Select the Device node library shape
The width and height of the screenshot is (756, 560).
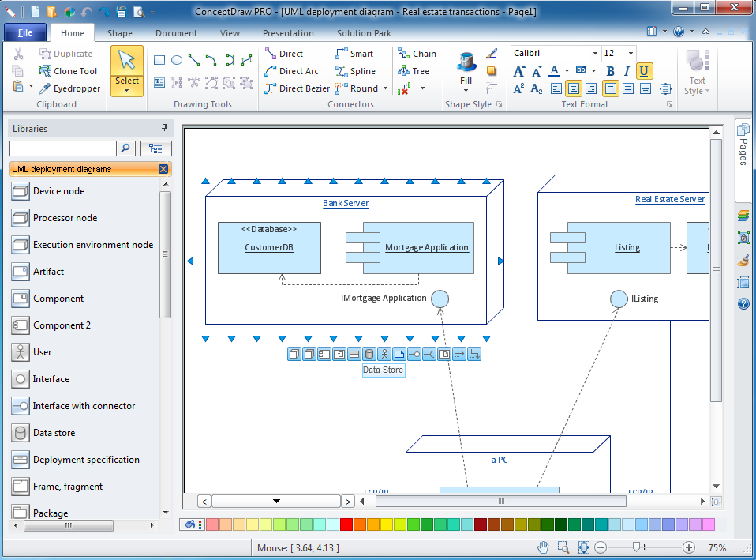(x=47, y=191)
